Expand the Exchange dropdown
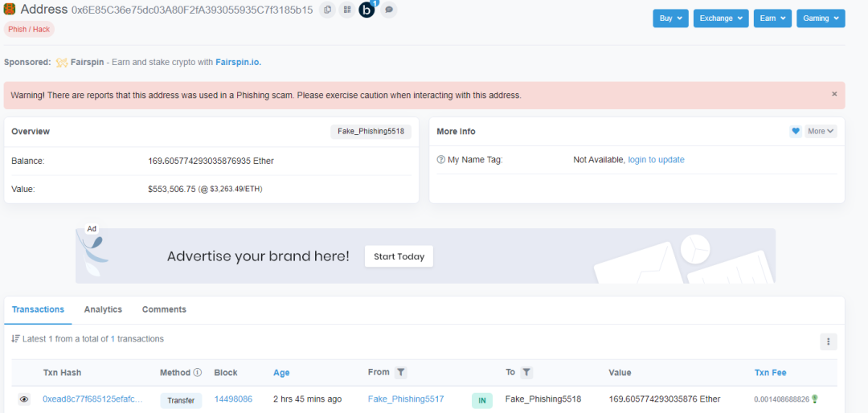The height and width of the screenshot is (413, 868). [721, 18]
